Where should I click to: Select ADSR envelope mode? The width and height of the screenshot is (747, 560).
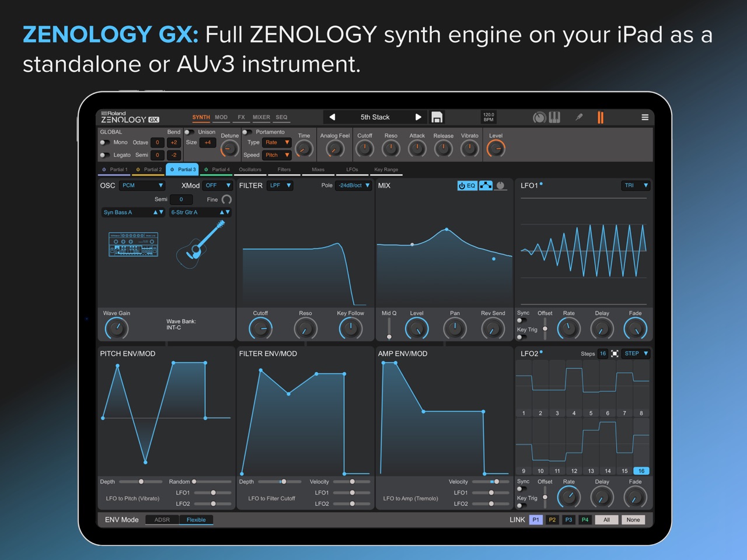click(162, 520)
